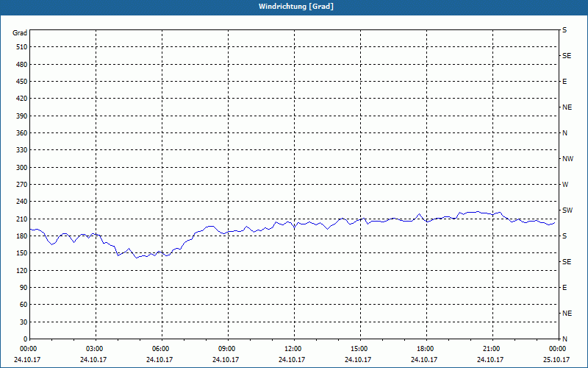Click the '15:00' time axis label

(x=360, y=349)
